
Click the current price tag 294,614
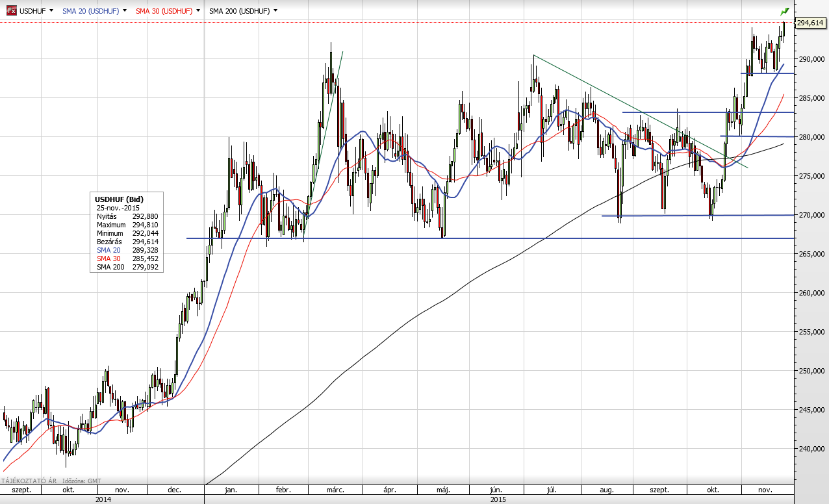point(810,23)
